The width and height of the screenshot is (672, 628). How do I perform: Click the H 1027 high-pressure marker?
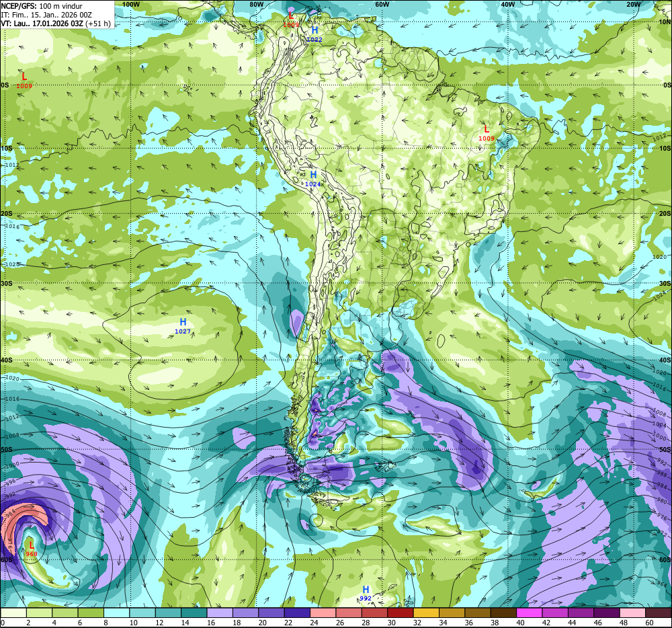(183, 326)
